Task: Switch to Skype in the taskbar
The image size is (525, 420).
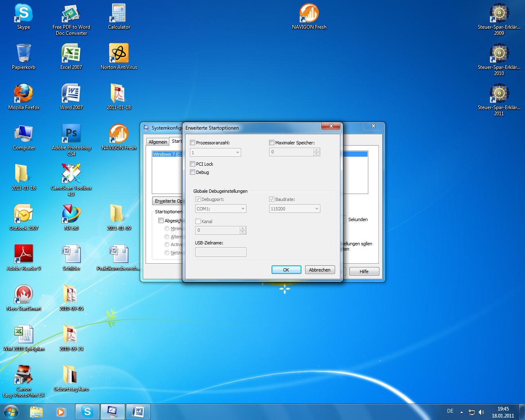Action: 87,411
